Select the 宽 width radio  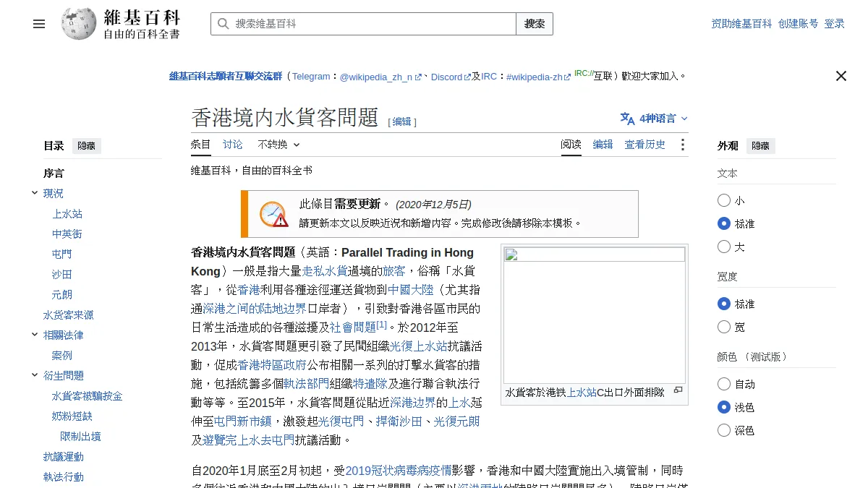[724, 327]
